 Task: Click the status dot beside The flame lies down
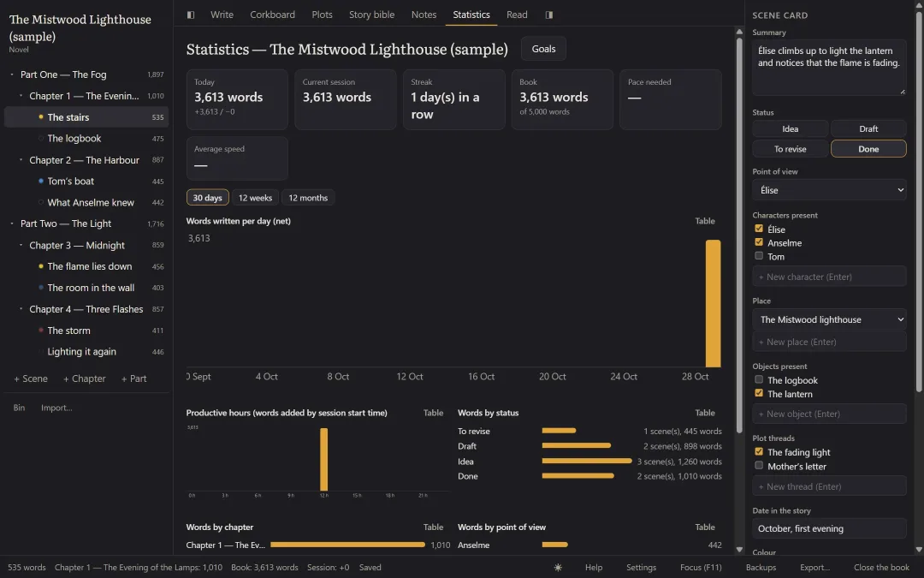click(x=41, y=266)
